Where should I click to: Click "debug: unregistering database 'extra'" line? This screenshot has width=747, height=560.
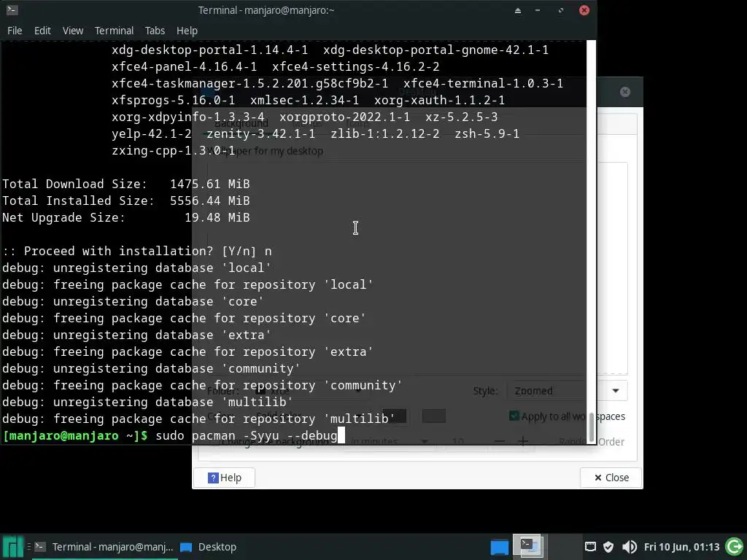tap(136, 335)
